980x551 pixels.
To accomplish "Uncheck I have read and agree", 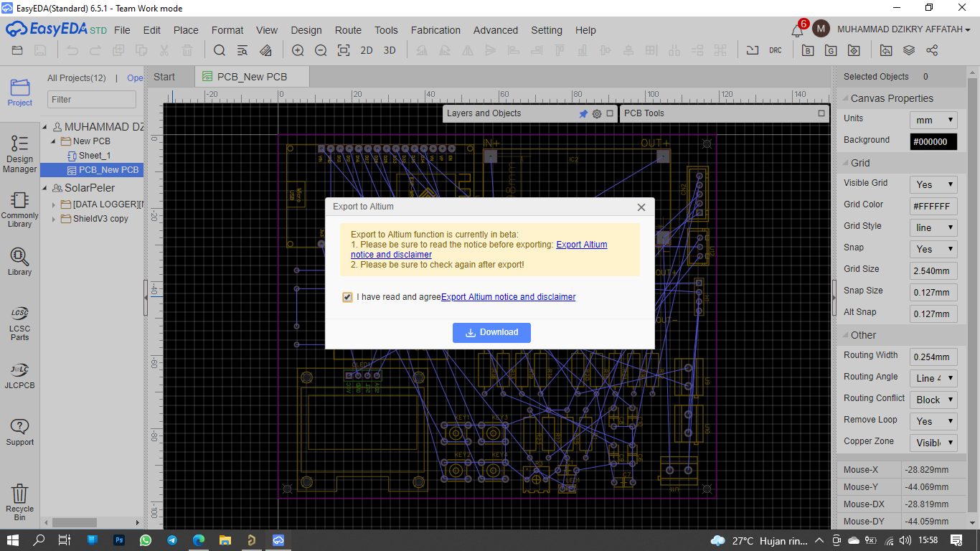I will [347, 297].
